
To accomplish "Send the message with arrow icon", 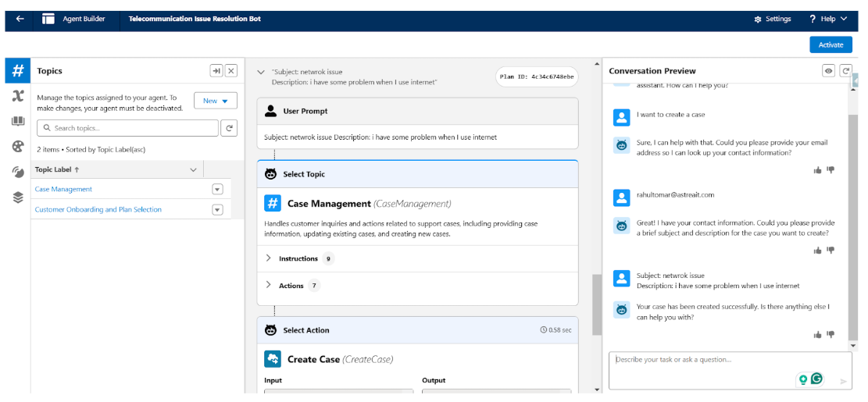I will pyautogui.click(x=844, y=382).
